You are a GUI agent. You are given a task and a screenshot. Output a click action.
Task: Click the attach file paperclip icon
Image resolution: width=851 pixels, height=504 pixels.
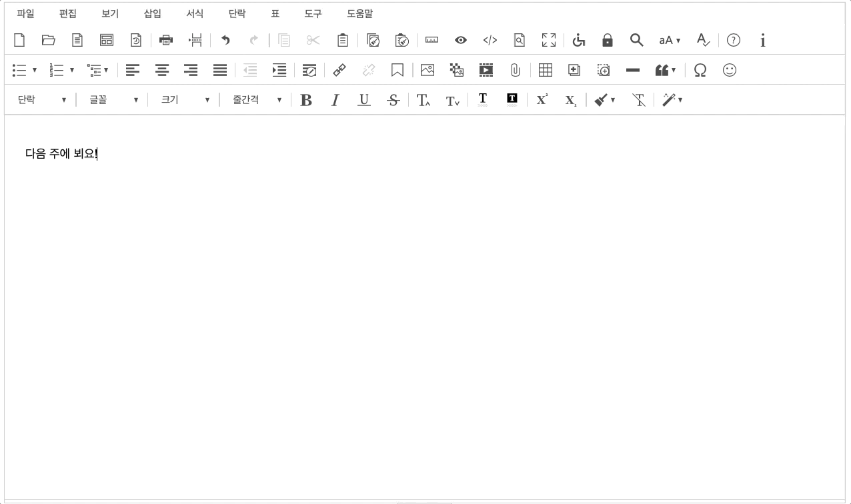click(x=515, y=70)
